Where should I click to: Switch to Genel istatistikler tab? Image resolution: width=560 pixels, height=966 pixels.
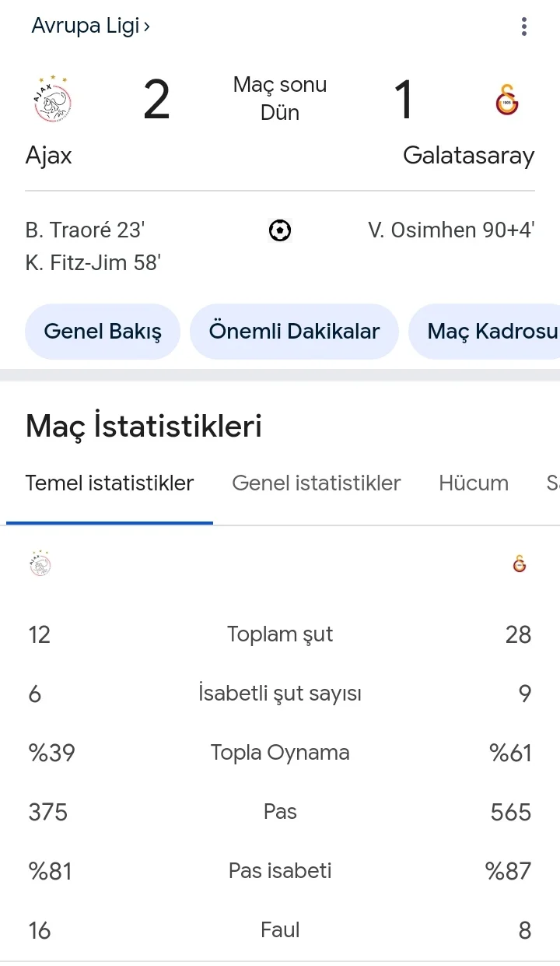coord(316,483)
